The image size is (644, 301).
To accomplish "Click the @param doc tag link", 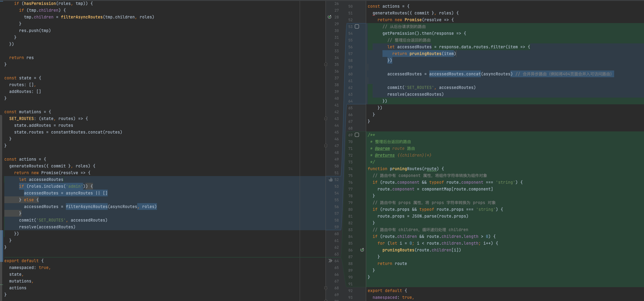I will 382,148.
